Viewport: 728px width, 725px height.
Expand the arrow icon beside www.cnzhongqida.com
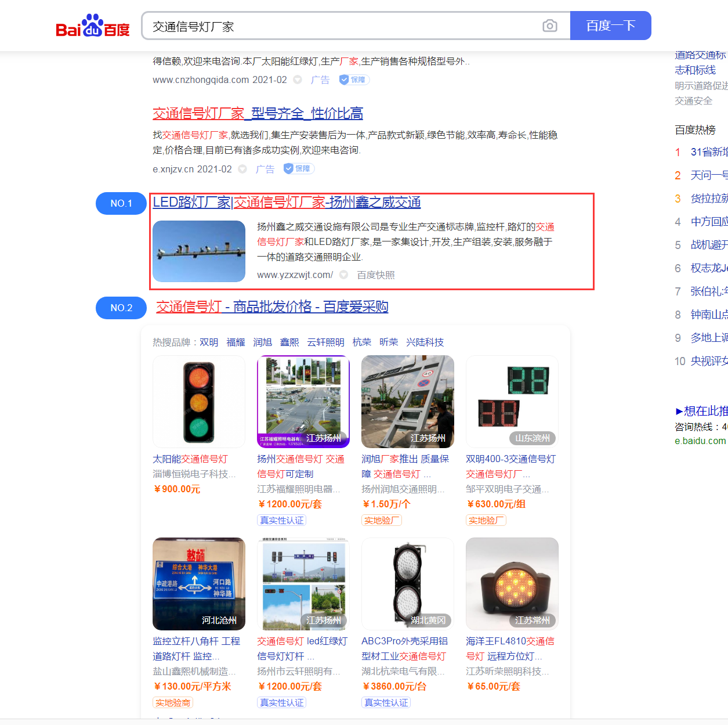(x=298, y=80)
